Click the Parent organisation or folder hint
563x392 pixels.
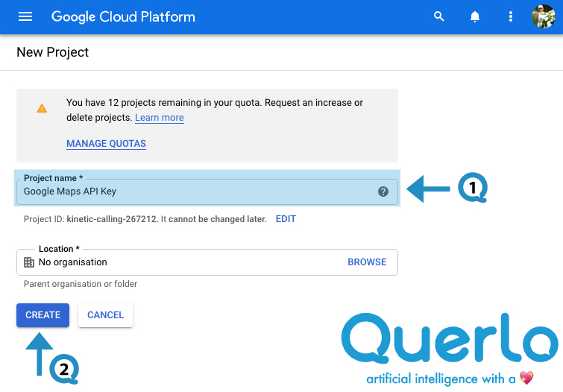tap(81, 284)
